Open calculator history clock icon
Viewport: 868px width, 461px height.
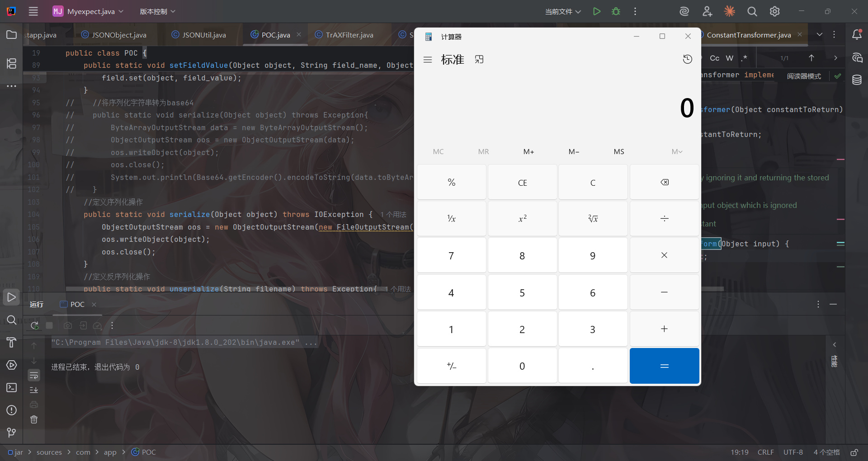[x=687, y=59]
